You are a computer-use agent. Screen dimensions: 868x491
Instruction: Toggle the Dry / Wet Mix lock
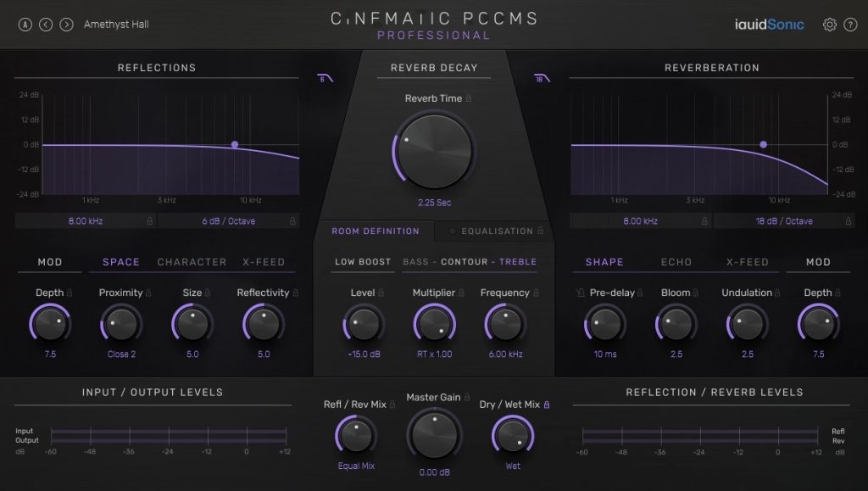547,405
